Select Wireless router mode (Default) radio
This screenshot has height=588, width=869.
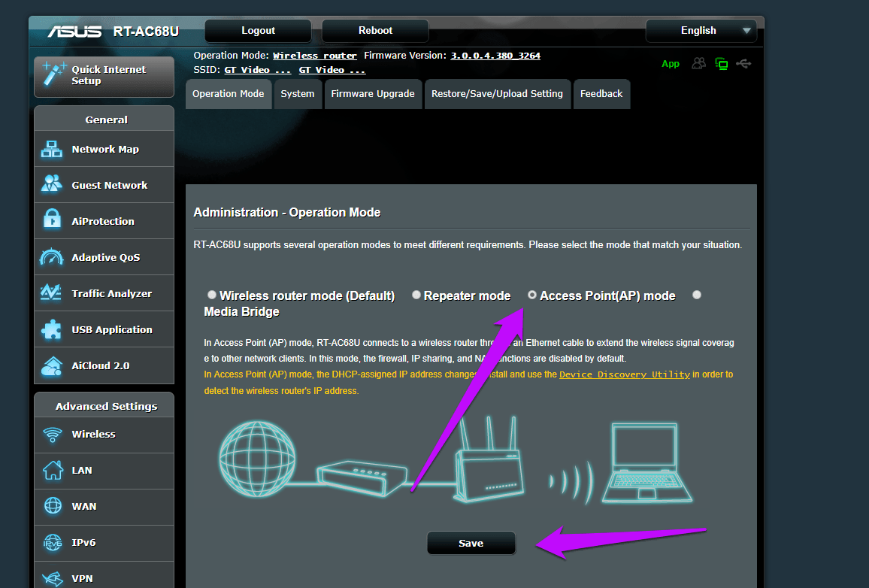(x=212, y=295)
